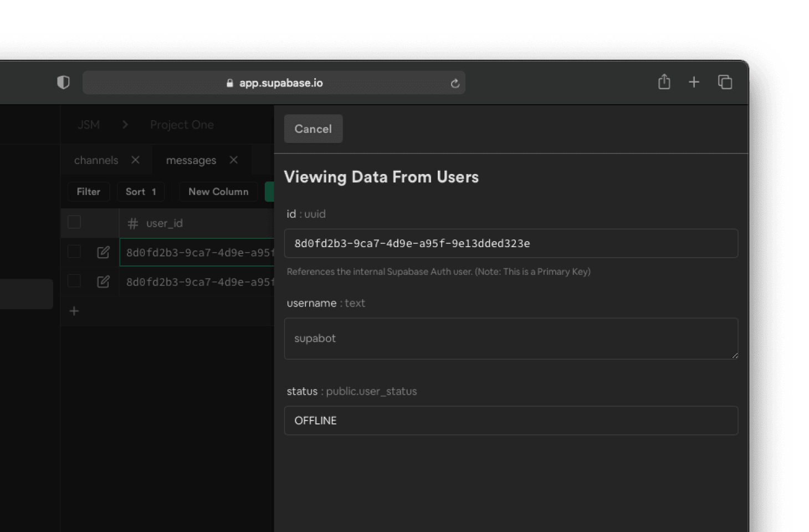Click the edit pencil icon on second row
This screenshot has height=532, width=809.
tap(103, 282)
